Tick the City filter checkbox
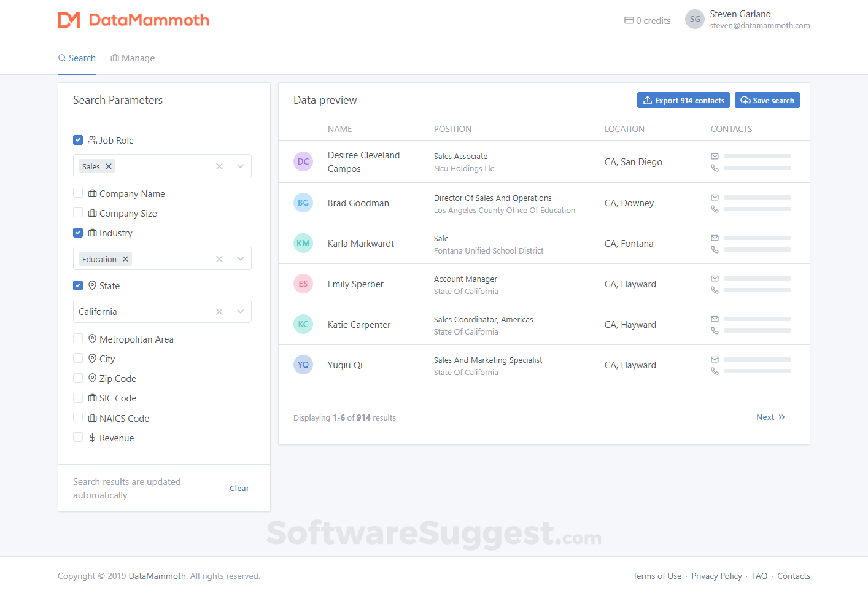The image size is (868, 593). tap(78, 359)
